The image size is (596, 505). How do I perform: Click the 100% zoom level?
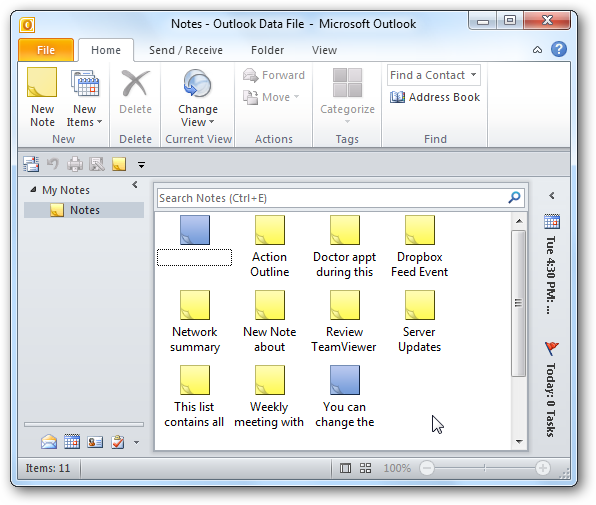pos(397,468)
